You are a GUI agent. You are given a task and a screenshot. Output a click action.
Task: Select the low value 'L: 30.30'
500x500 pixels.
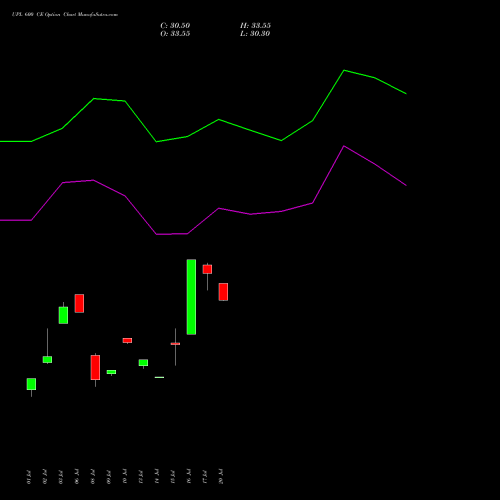(255, 34)
